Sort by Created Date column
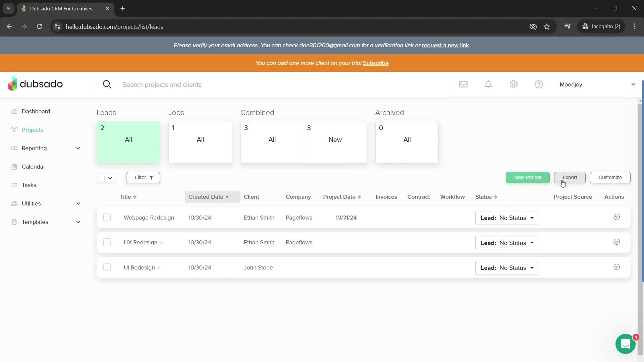Screen dimensions: 644x362 pos(213,197)
